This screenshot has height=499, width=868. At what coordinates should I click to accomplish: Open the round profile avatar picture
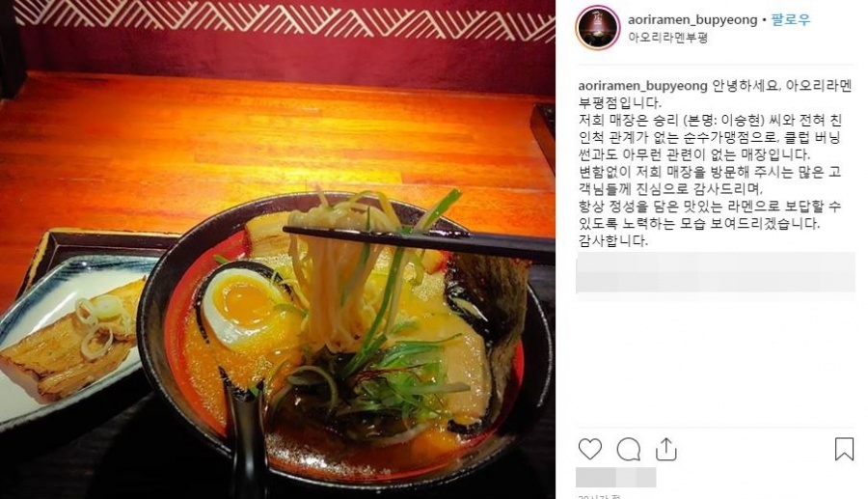point(597,28)
